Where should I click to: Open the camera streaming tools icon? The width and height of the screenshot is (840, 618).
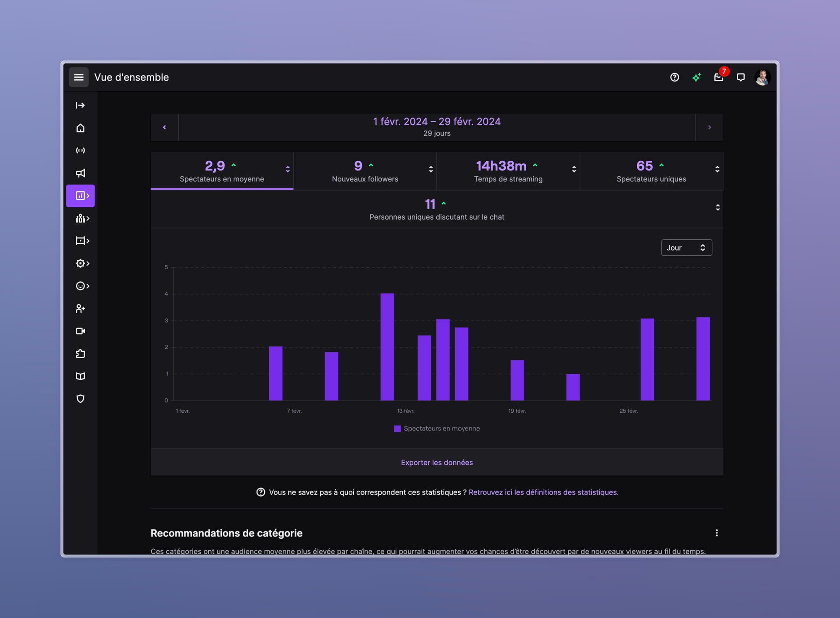coord(80,331)
